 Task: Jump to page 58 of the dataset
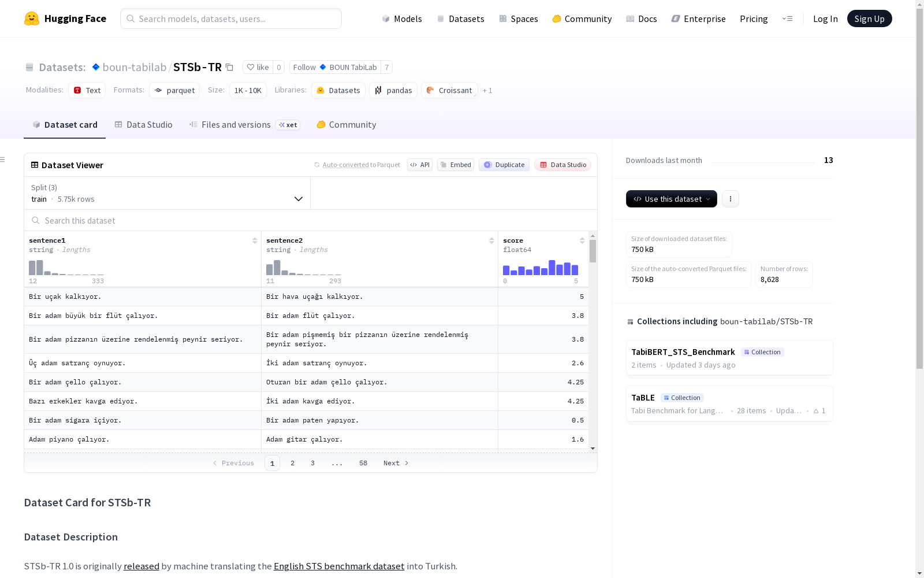coord(363,463)
